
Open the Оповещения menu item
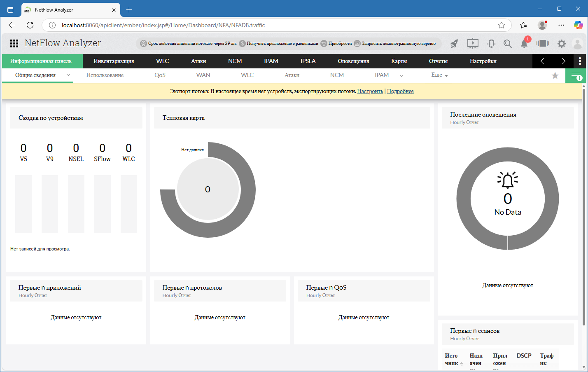pyautogui.click(x=353, y=61)
